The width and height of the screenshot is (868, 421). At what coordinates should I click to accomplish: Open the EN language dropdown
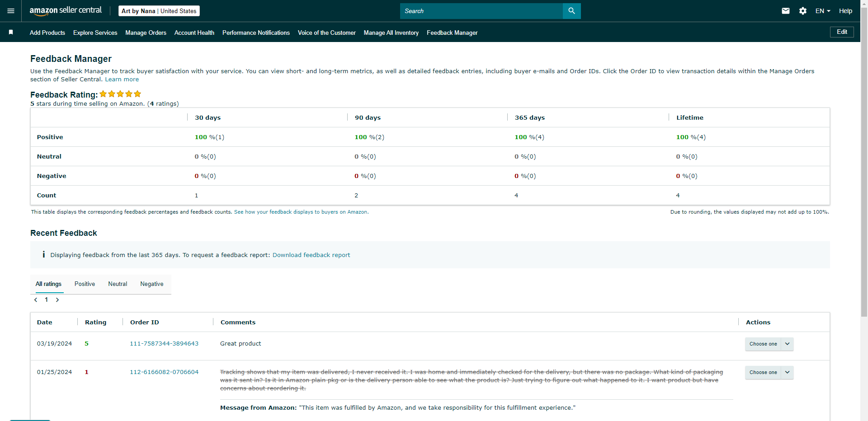click(x=823, y=11)
